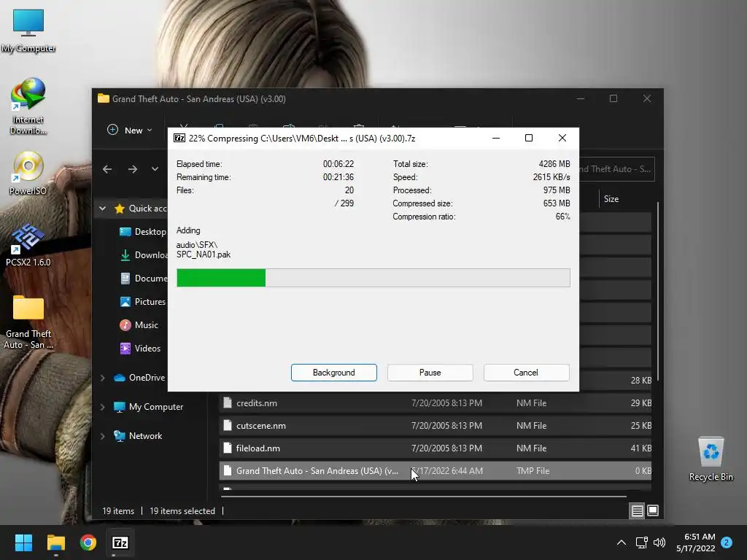Screen dimensions: 747x560
Task: Click the compression progress bar
Action: (x=373, y=278)
